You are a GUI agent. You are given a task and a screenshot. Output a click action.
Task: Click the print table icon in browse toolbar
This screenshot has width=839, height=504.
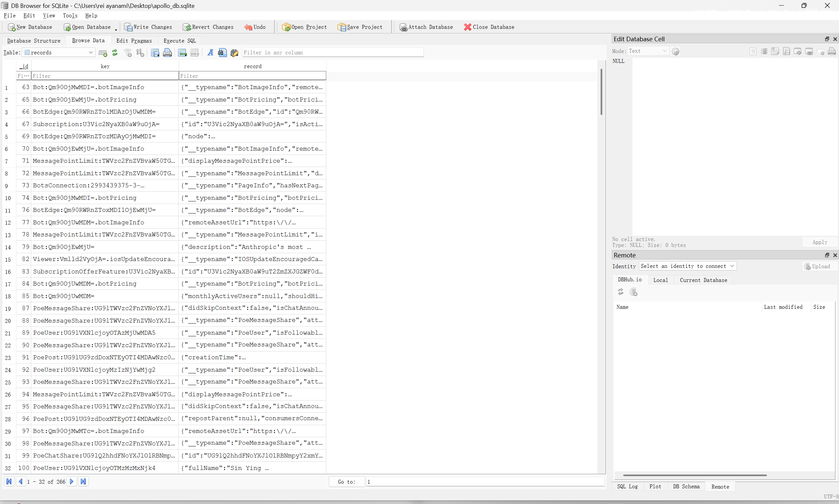(x=167, y=53)
